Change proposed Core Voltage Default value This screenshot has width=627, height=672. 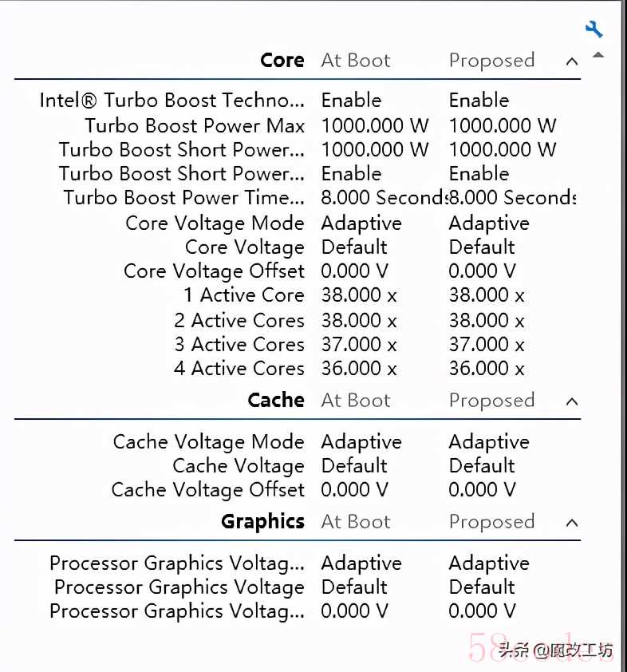point(482,247)
